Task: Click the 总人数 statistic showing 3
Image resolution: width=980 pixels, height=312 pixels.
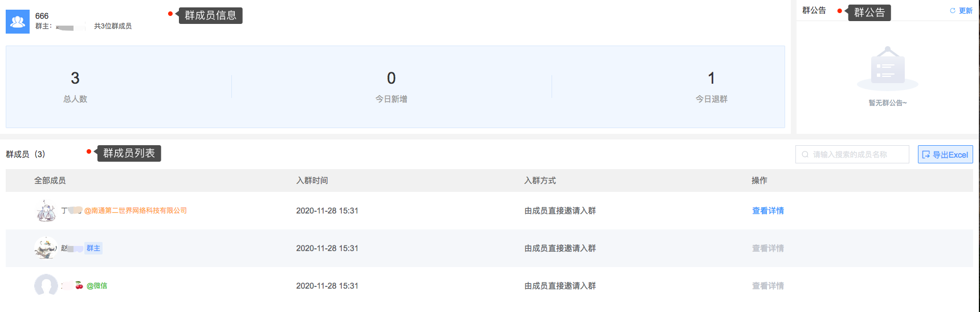Action: (75, 87)
